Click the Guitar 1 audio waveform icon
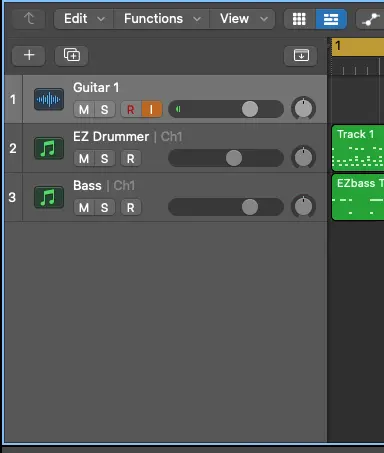This screenshot has width=384, height=453. coord(49,99)
